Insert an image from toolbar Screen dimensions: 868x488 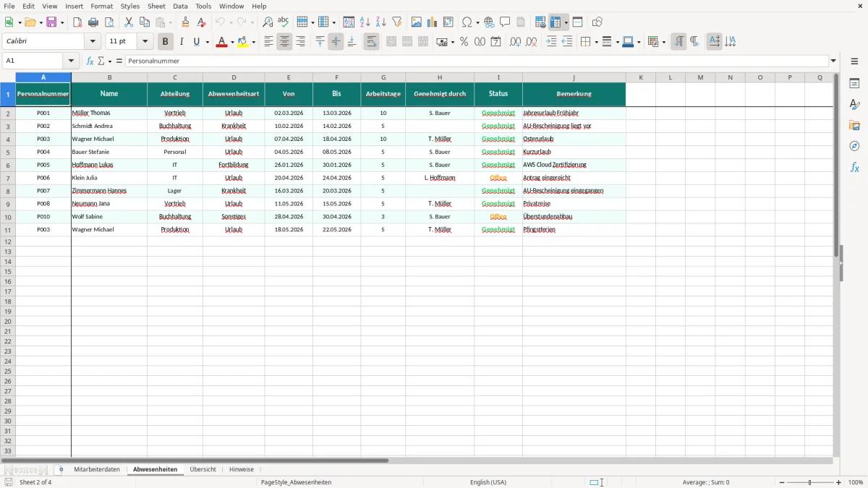click(417, 22)
